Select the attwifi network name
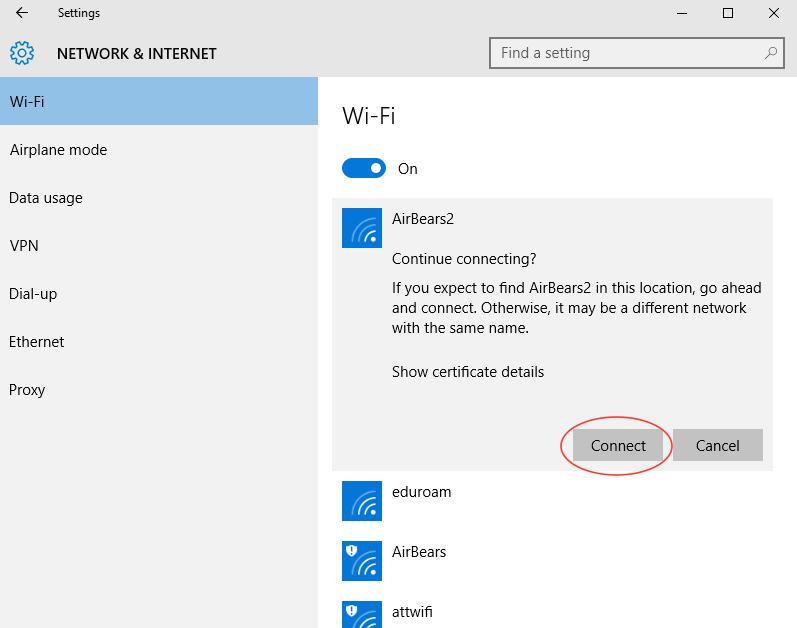Screen dimensions: 797x628 [412, 612]
